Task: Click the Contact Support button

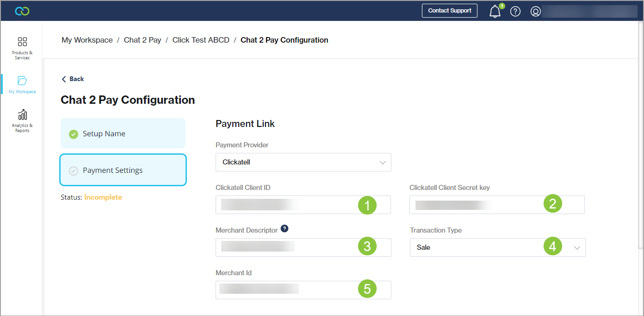Action: (449, 11)
